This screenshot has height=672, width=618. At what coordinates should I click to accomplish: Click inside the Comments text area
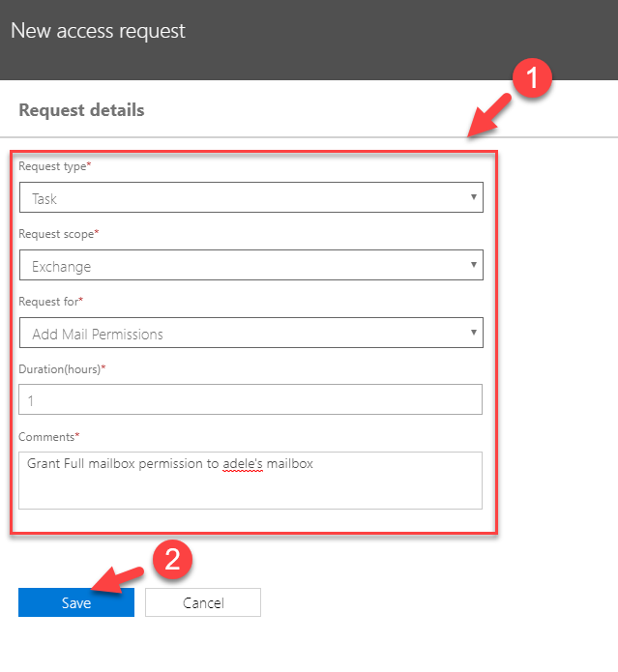pos(250,481)
